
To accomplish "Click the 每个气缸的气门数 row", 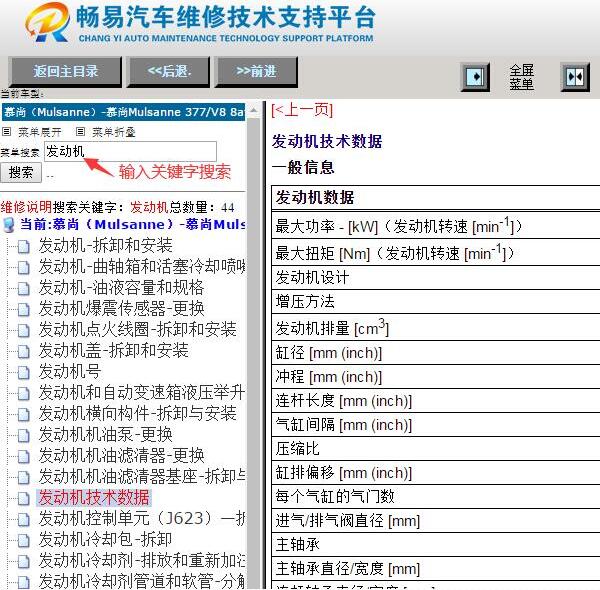I will pos(435,497).
